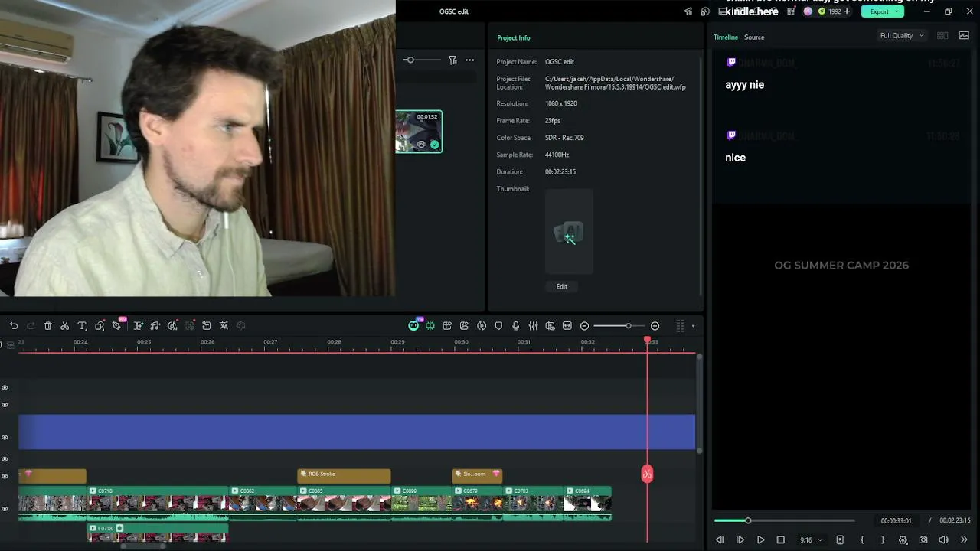Select the C0899 video clip

coord(422,503)
